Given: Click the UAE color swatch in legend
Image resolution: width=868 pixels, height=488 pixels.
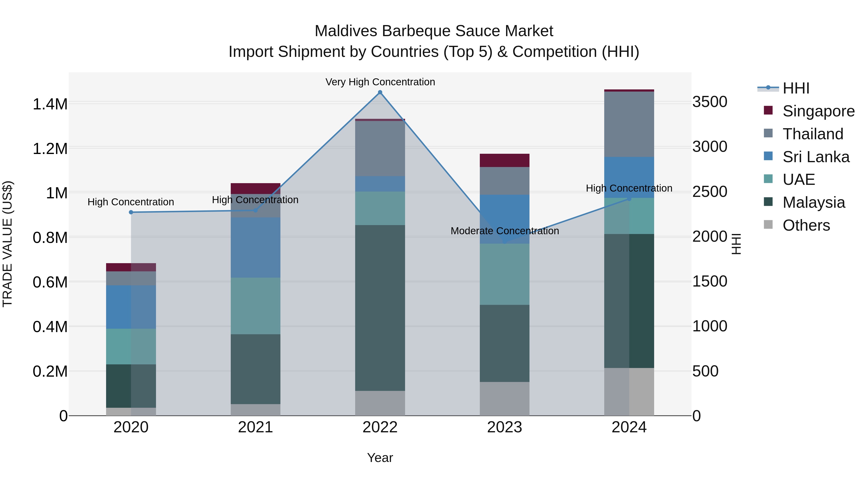Looking at the screenshot, I should (768, 179).
